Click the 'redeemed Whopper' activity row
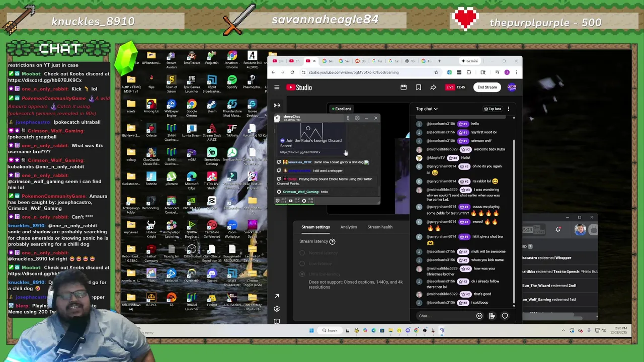644x362 pixels. [559, 258]
